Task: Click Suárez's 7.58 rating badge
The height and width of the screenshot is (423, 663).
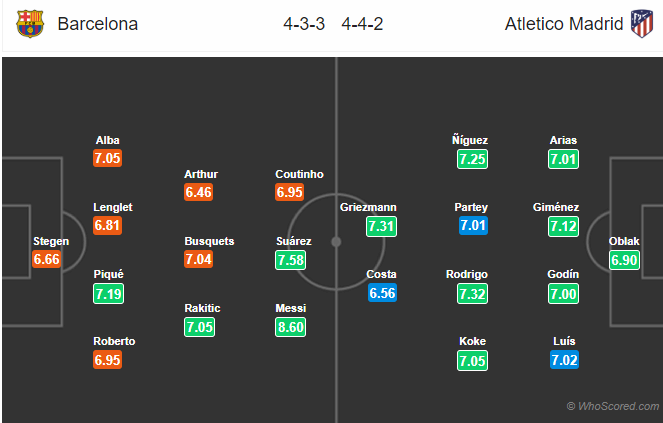Action: 291,259
